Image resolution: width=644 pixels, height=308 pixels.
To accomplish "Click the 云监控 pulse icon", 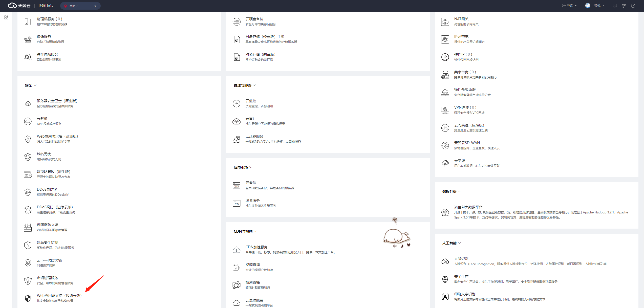I will [x=237, y=103].
